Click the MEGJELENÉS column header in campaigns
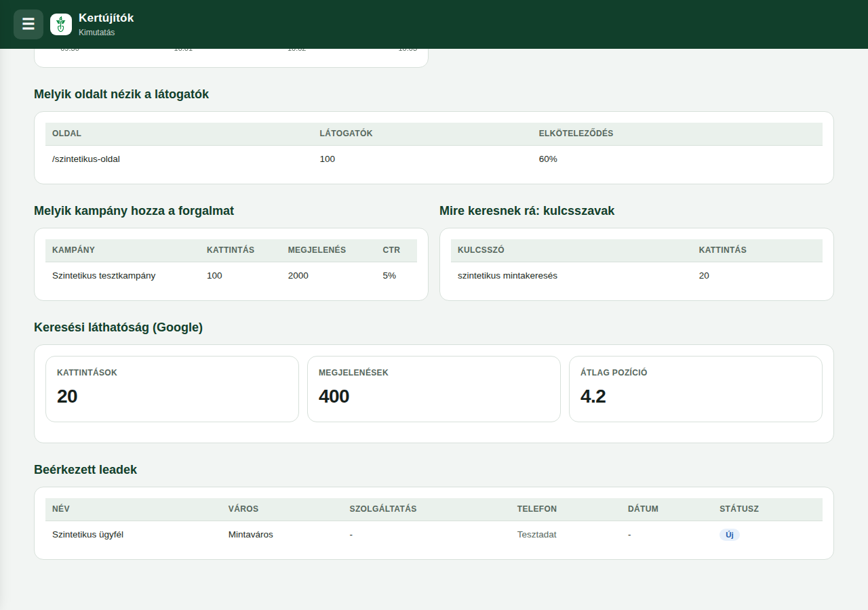 tap(317, 250)
